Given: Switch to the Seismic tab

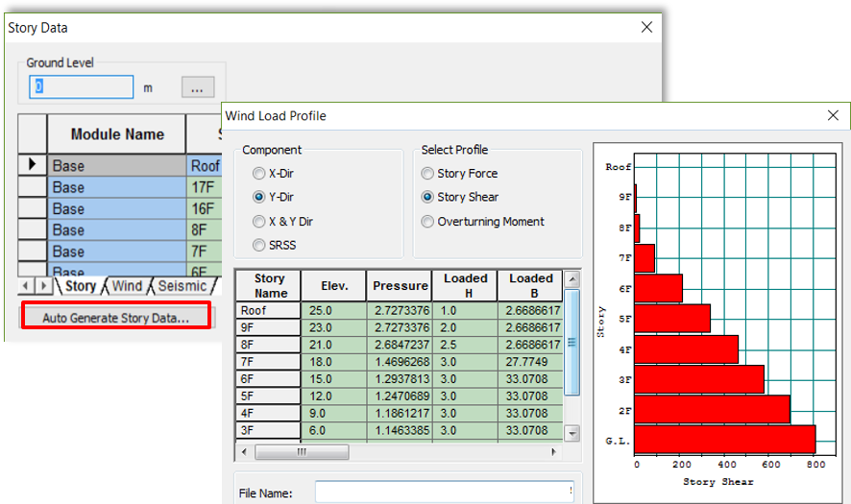Looking at the screenshot, I should [x=182, y=286].
